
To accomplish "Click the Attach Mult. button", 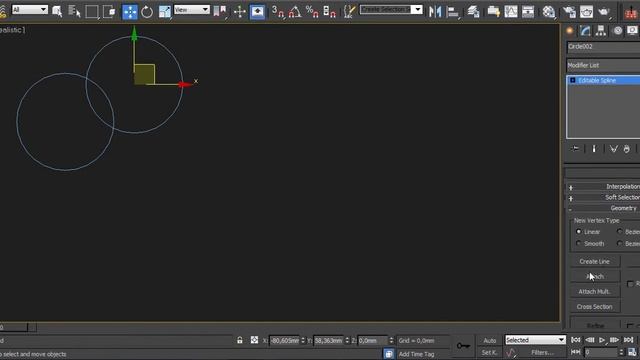I will (x=594, y=291).
